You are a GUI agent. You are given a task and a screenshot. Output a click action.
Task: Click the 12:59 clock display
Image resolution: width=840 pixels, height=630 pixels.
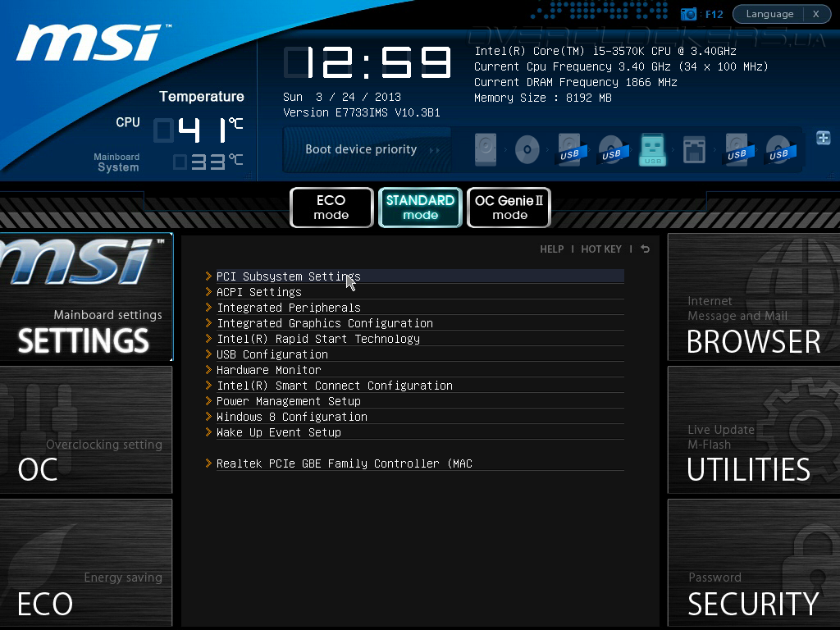tap(367, 62)
